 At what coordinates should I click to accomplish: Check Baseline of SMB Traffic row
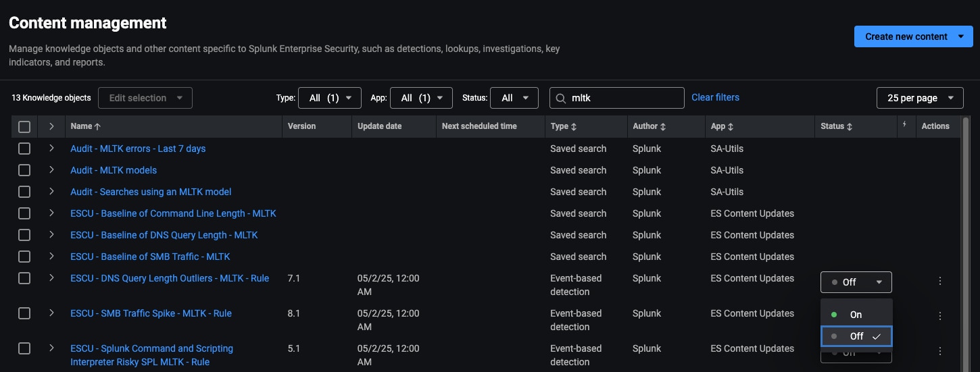pos(24,257)
